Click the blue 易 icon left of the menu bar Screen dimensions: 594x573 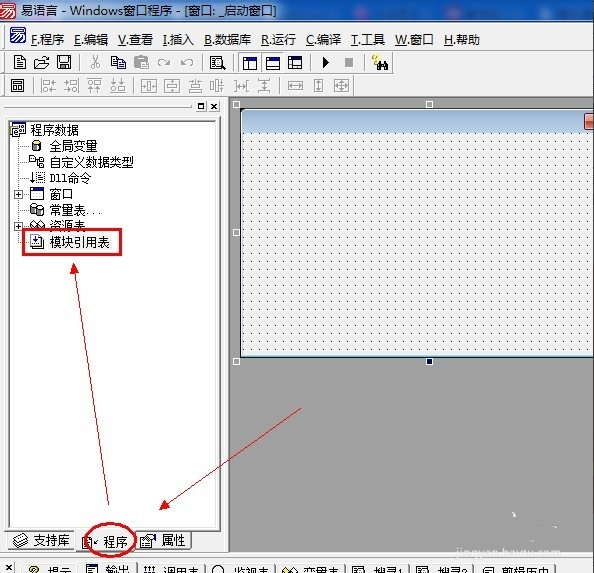(17, 35)
